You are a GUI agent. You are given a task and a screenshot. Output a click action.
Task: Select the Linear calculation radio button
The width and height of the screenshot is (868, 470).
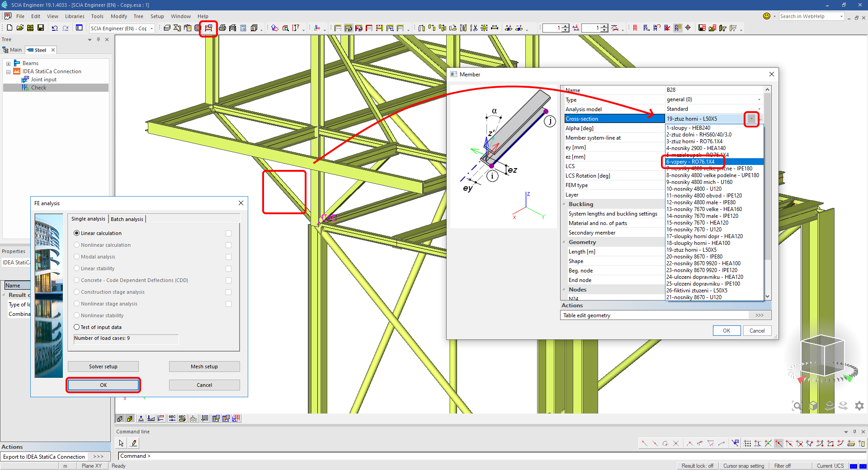77,233
